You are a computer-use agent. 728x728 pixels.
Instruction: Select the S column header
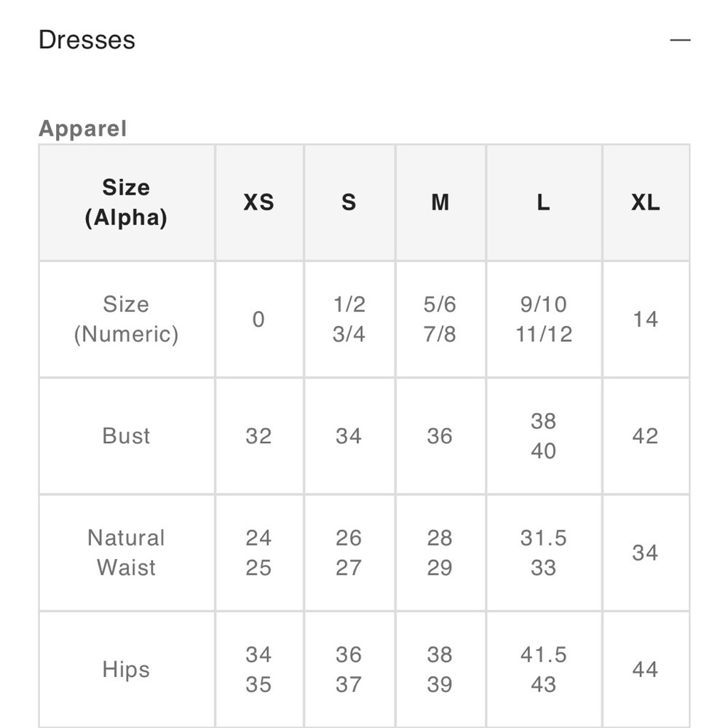pos(349,202)
